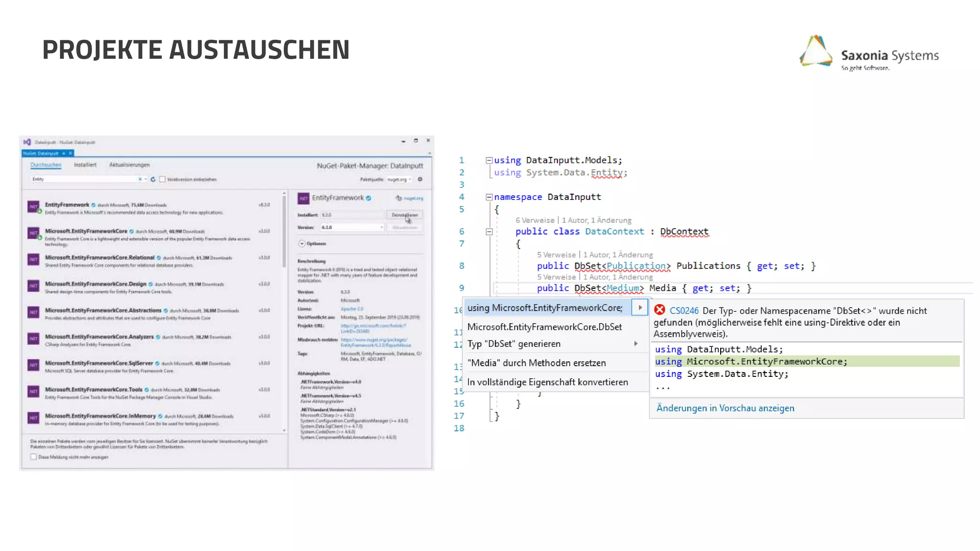980x551 pixels.
Task: Switch to the Durchsuchen tab
Action: (x=46, y=165)
